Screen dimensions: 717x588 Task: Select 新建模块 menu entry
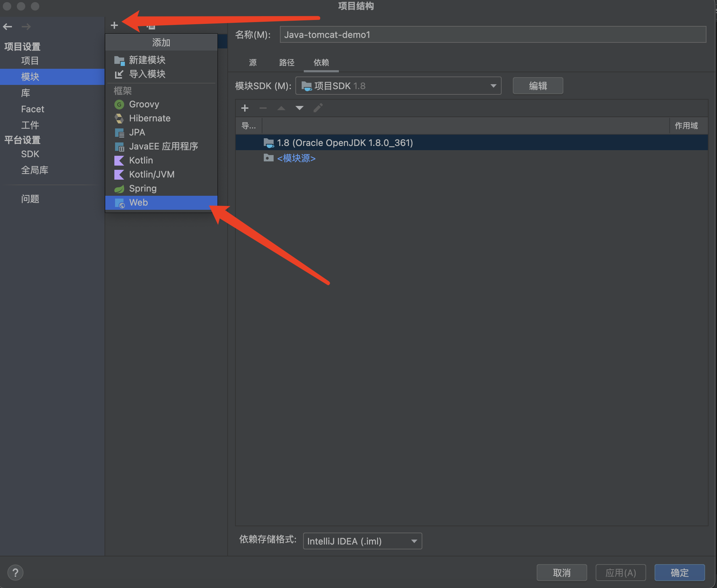tap(147, 60)
